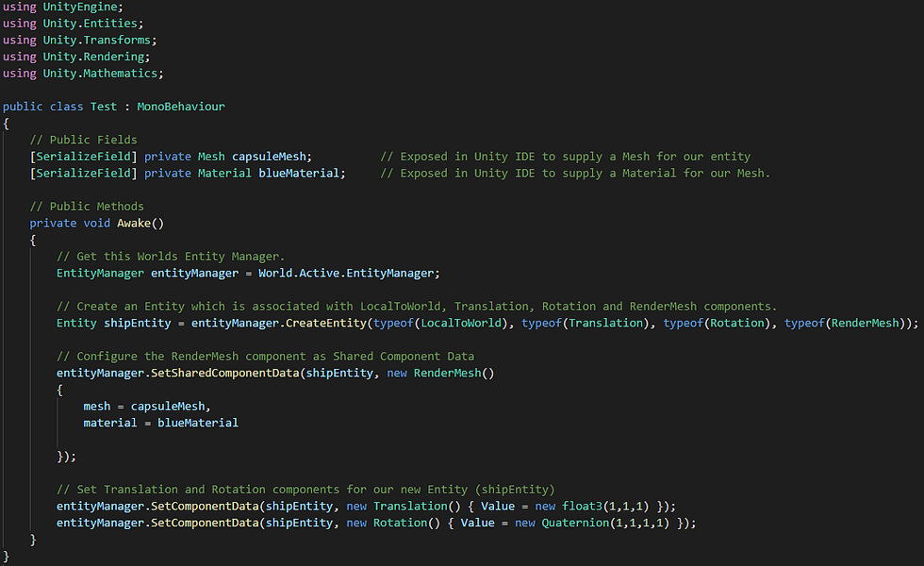This screenshot has height=566, width=924.
Task: Click the '// Set Translation and Rotation components' comment
Action: click(305, 490)
